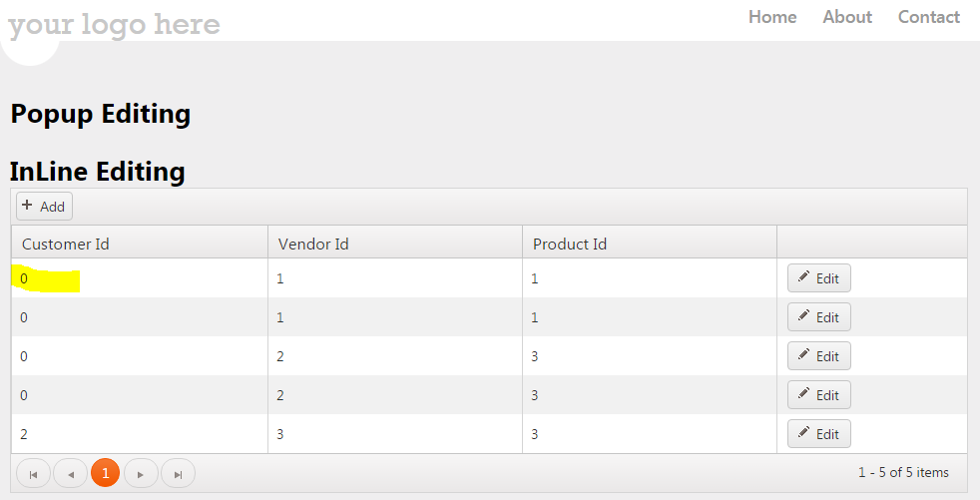The height and width of the screenshot is (500, 980).
Task: Edit the row with Customer Id 2
Action: click(x=818, y=434)
